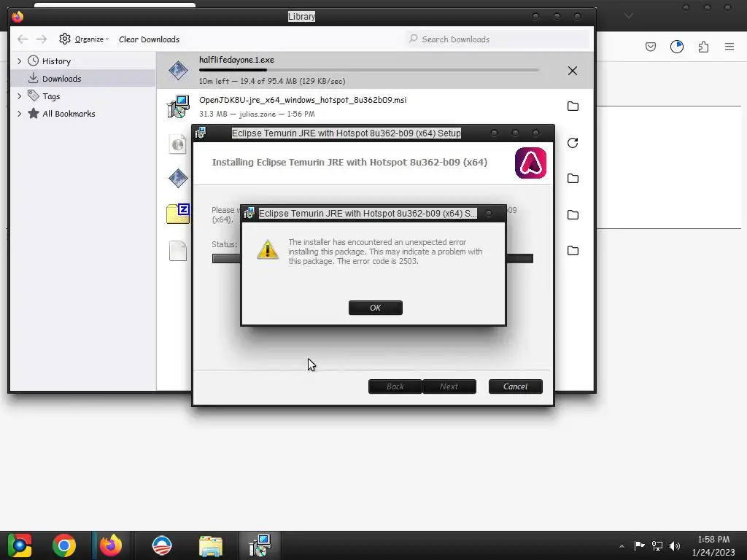Select History in Library sidebar
This screenshot has height=560, width=747.
56,61
